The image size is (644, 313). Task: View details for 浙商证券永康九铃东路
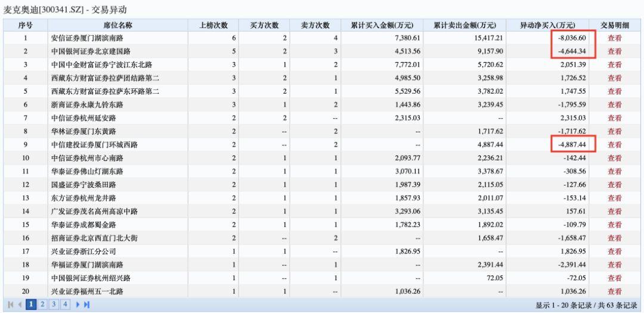[614, 105]
